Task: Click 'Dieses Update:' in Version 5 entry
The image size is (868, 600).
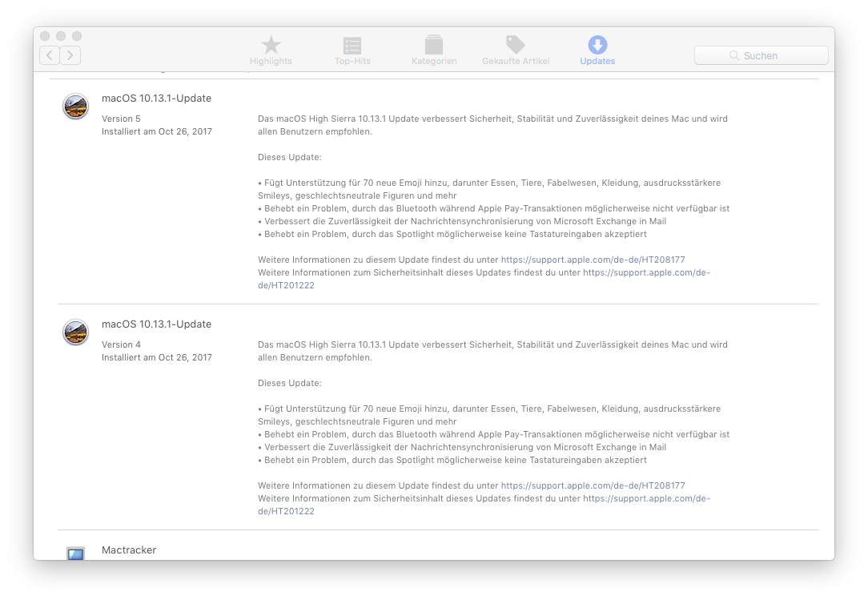Action: click(290, 157)
